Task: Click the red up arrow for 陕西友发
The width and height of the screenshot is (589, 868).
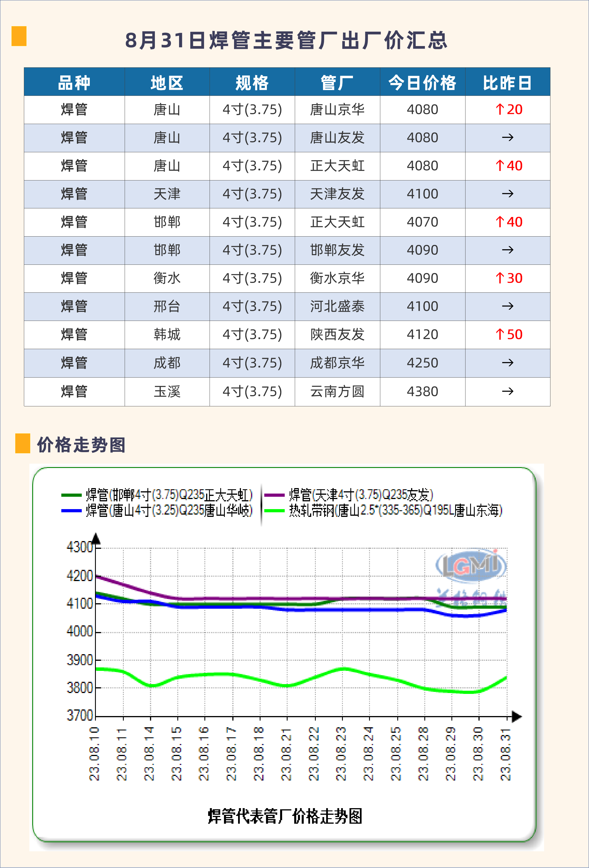Action: 499,334
